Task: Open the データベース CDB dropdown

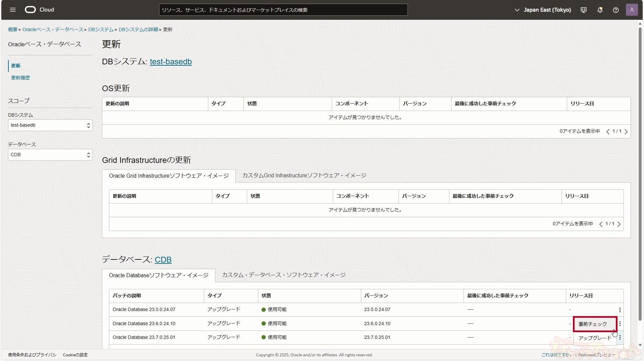Action: (50, 155)
